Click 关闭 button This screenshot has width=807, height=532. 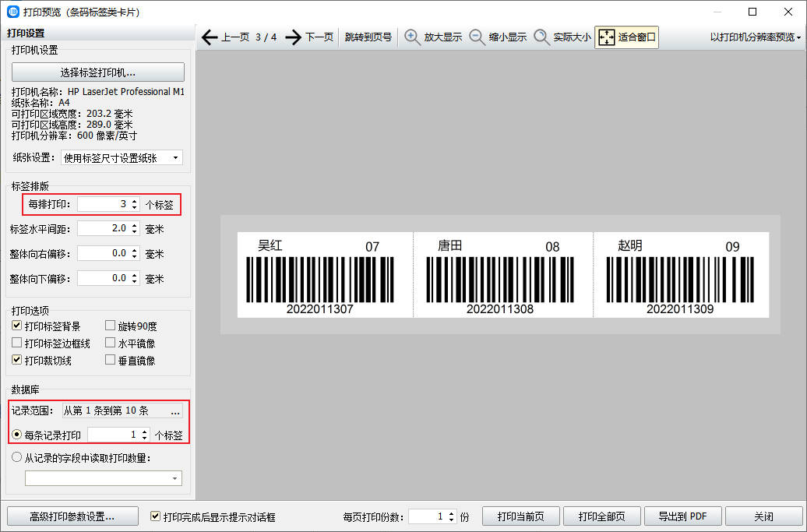[763, 516]
